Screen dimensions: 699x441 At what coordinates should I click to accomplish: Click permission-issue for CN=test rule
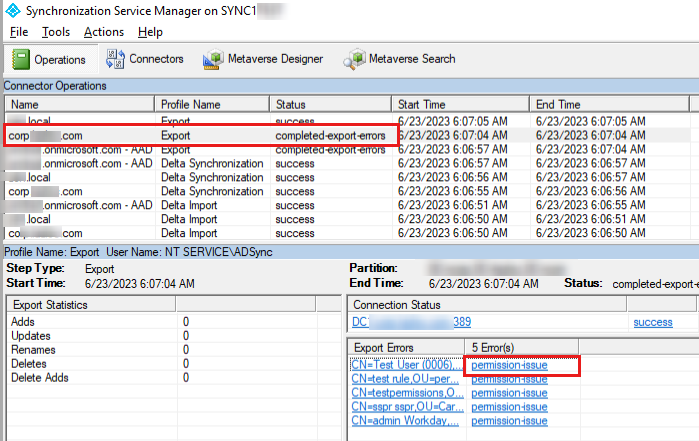coord(509,379)
